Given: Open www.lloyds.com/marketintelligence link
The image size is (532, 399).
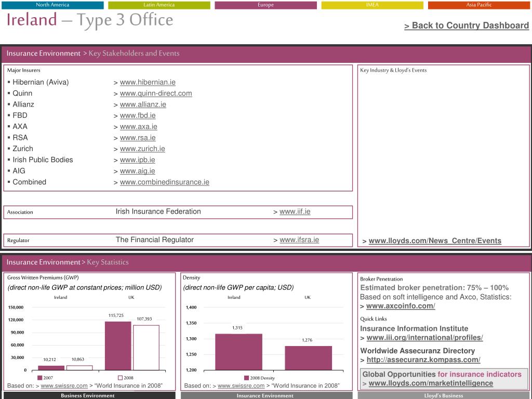Looking at the screenshot, I should click(431, 383).
